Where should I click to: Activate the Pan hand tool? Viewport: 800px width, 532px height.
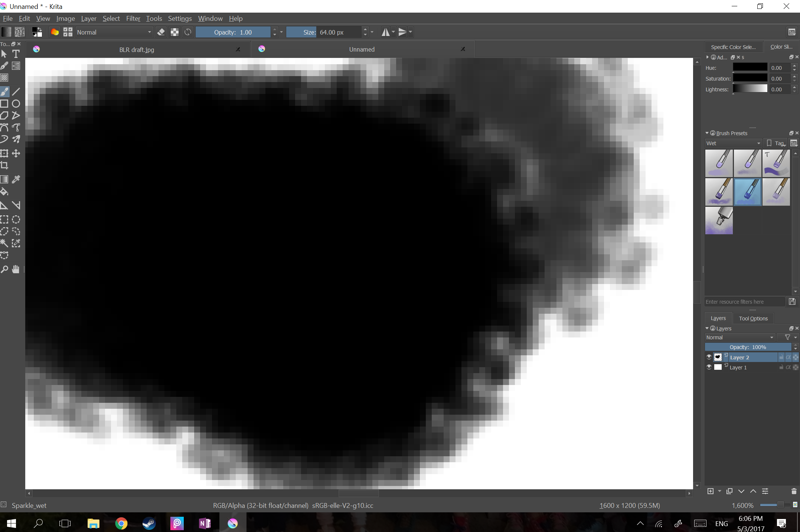point(16,270)
